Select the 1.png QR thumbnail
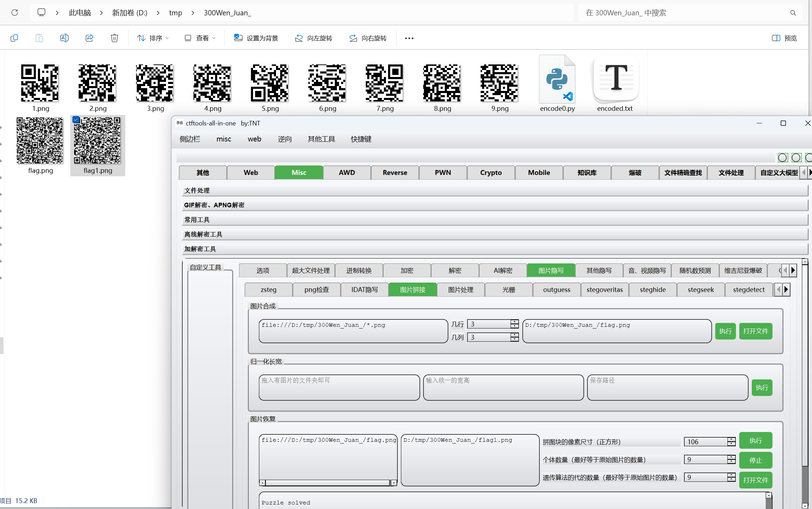812x509 pixels. 40,83
